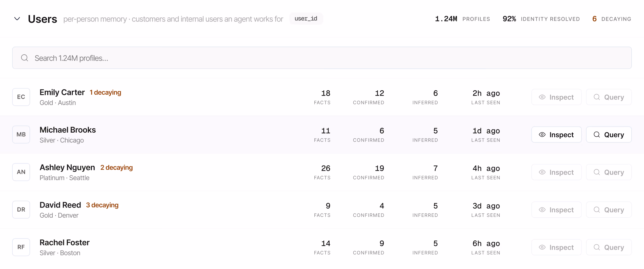Inspect Emily Carter's profile
644x269 pixels.
(x=556, y=97)
